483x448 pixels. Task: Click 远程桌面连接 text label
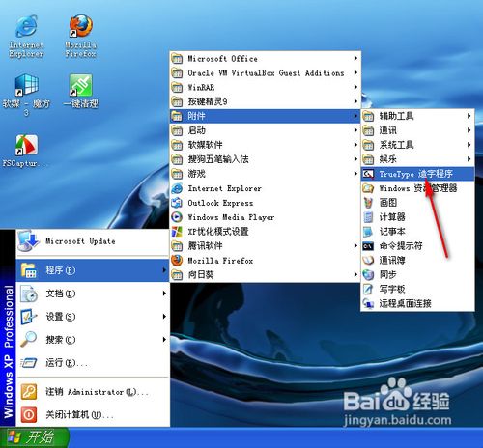405,303
